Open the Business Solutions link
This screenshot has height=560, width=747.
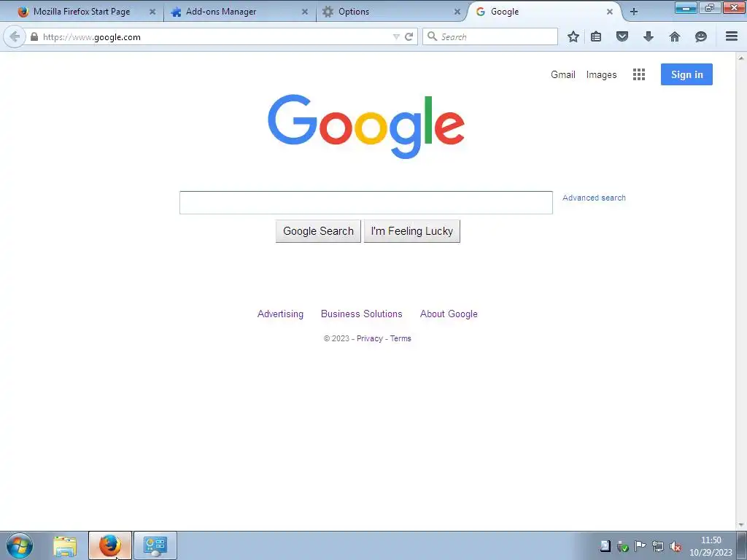point(362,314)
